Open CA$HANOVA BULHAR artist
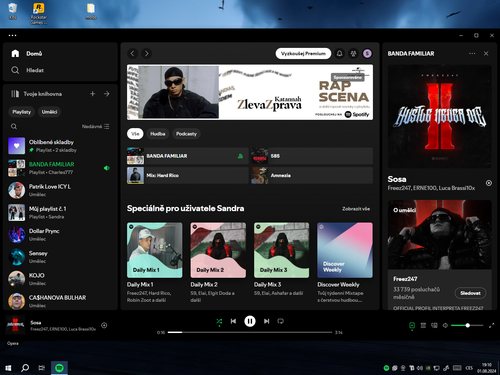This screenshot has width=500, height=375. pos(60,301)
